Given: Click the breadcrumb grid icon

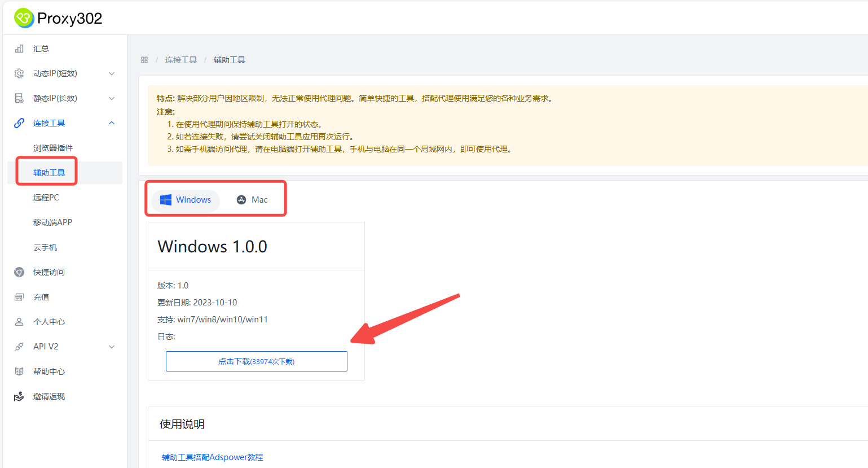Looking at the screenshot, I should (144, 59).
